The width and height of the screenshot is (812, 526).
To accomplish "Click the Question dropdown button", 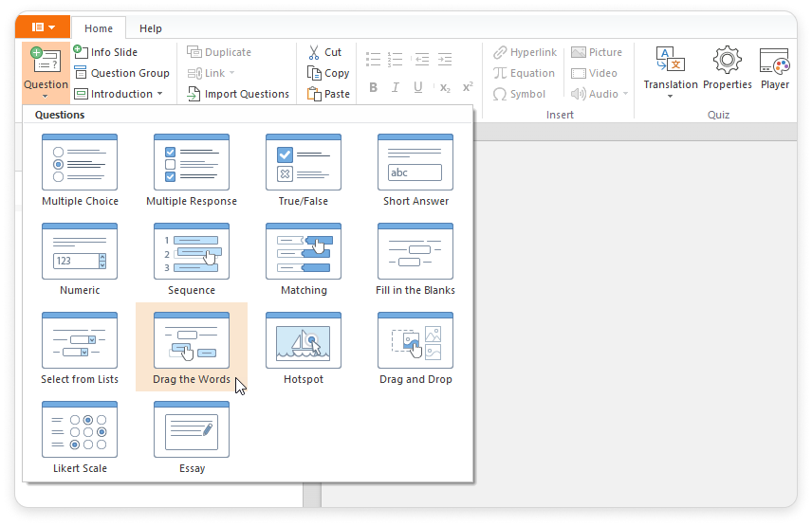I will tap(46, 73).
